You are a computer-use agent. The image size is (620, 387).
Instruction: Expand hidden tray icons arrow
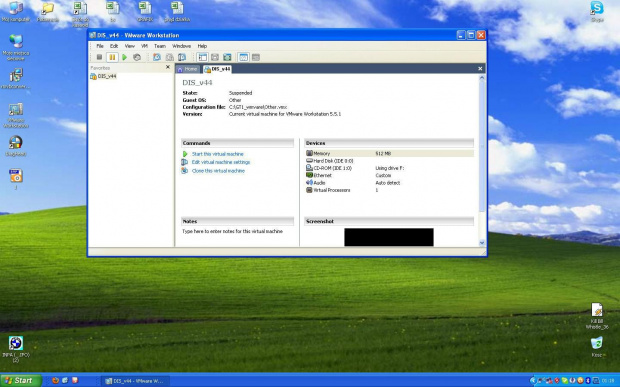pos(533,381)
